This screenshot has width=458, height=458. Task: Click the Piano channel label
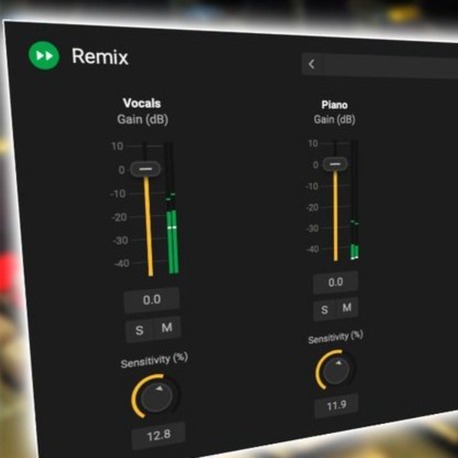334,105
